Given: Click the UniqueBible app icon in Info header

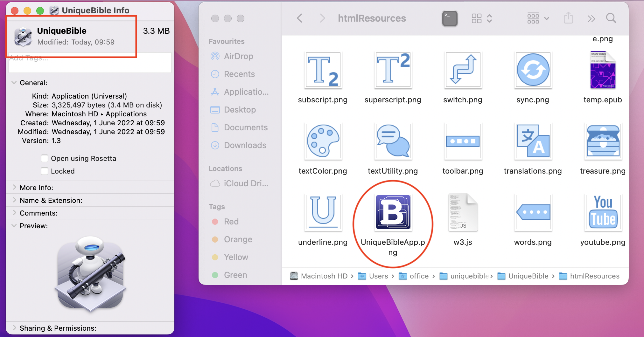Looking at the screenshot, I should click(23, 37).
